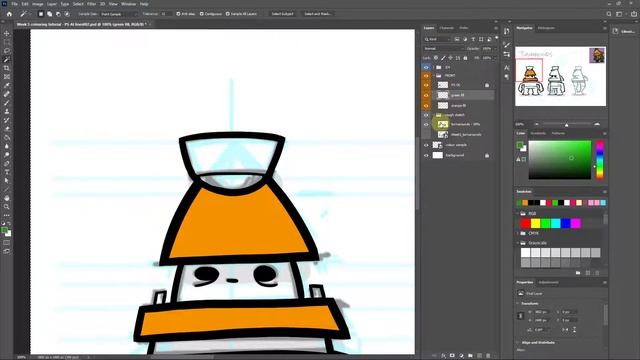This screenshot has width=640, height=360.
Task: Click the Lock all padlock icon
Action: 465,58
